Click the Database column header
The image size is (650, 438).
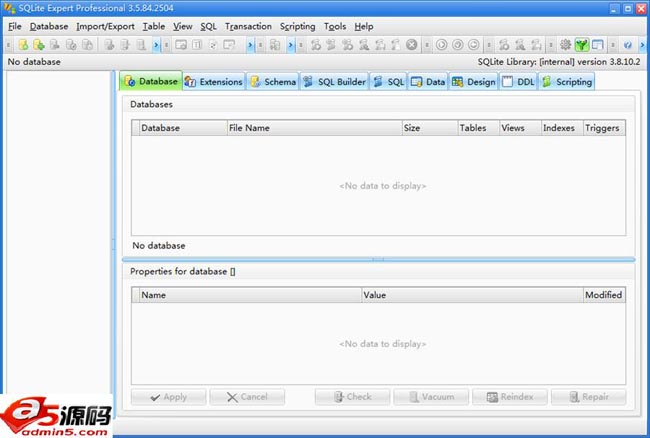pyautogui.click(x=183, y=128)
